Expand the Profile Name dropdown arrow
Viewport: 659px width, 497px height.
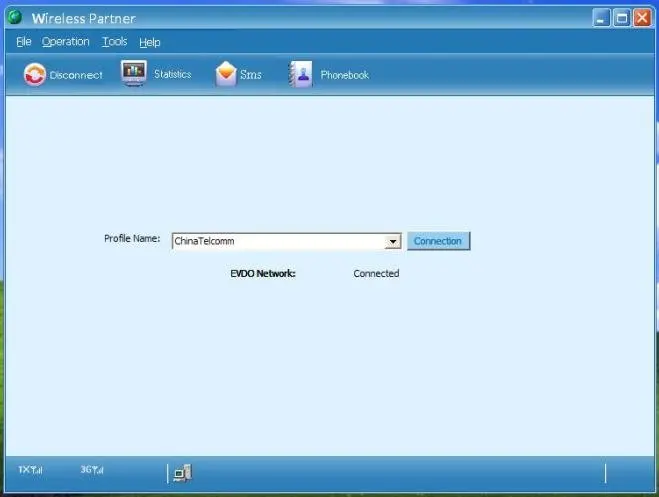pos(393,242)
